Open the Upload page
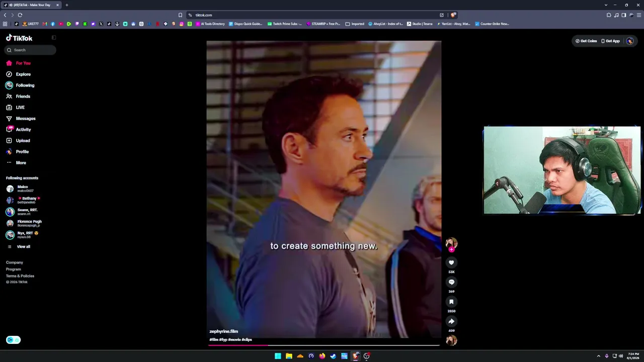644x362 pixels. pyautogui.click(x=18, y=141)
